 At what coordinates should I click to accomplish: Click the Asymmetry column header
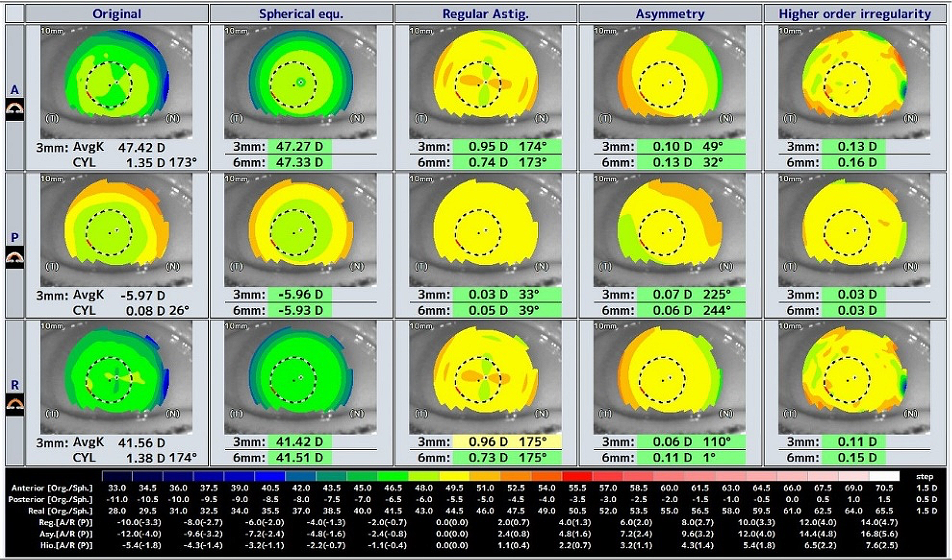point(670,14)
